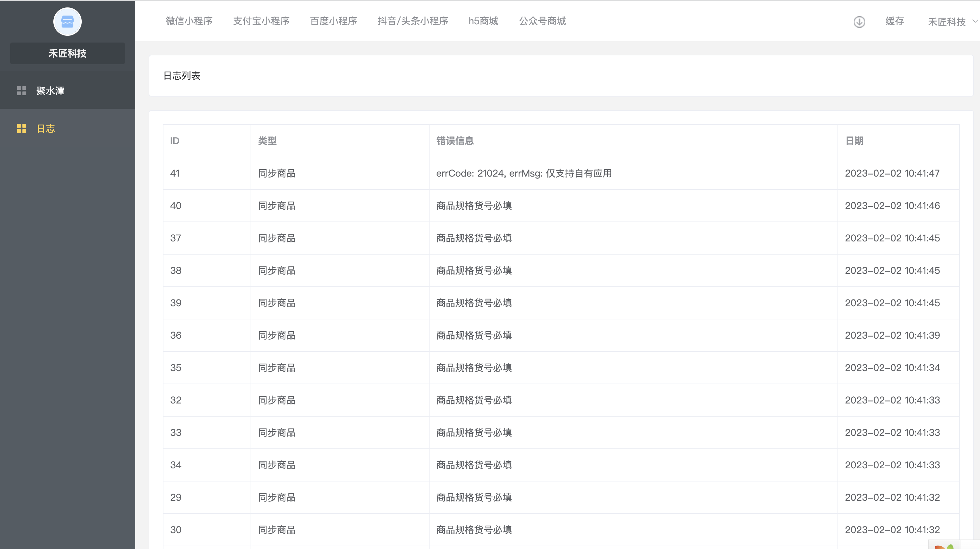Expand the 禾匠科技 account dropdown arrow
The height and width of the screenshot is (549, 980).
pos(975,21)
